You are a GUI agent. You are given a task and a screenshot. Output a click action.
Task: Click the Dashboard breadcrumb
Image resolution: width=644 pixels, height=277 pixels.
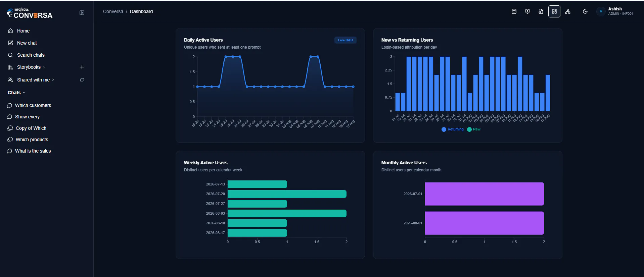pos(141,11)
